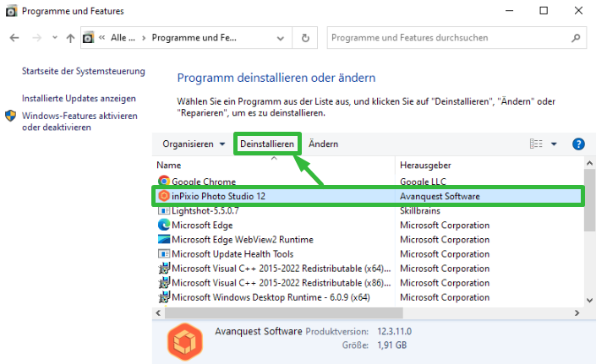Image resolution: width=596 pixels, height=364 pixels.
Task: Click the Microsoft Edge icon
Action: click(x=164, y=225)
